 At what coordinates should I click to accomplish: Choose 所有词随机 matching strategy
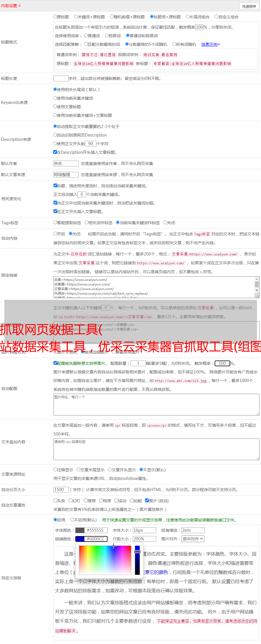174,44
